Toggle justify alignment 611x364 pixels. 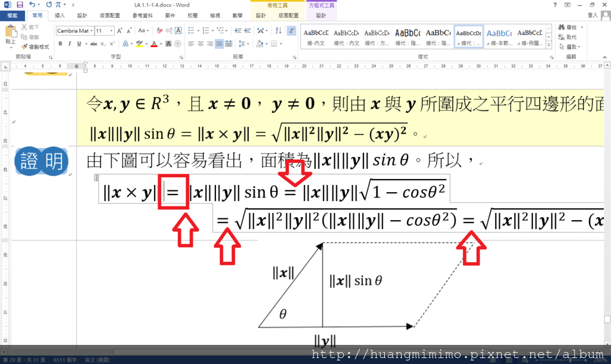[220, 44]
